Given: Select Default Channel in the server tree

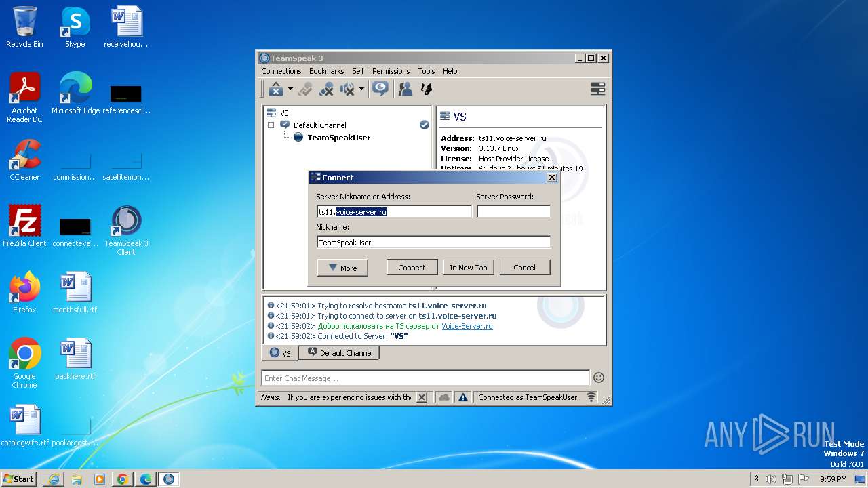Looking at the screenshot, I should (319, 125).
